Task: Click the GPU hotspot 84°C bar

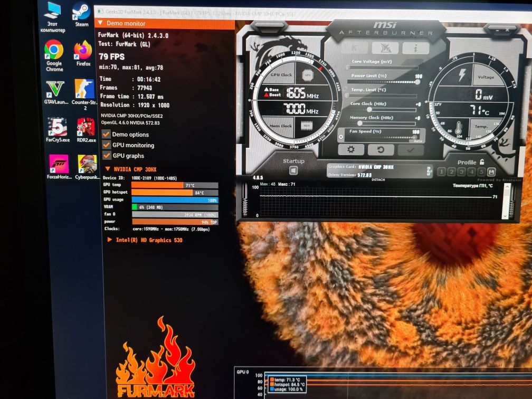Action: pyautogui.click(x=175, y=192)
